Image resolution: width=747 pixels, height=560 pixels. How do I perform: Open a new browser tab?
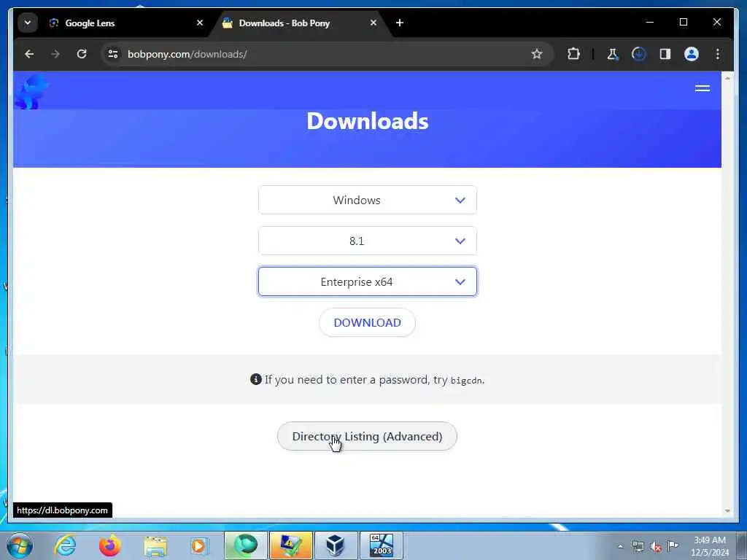(x=400, y=23)
